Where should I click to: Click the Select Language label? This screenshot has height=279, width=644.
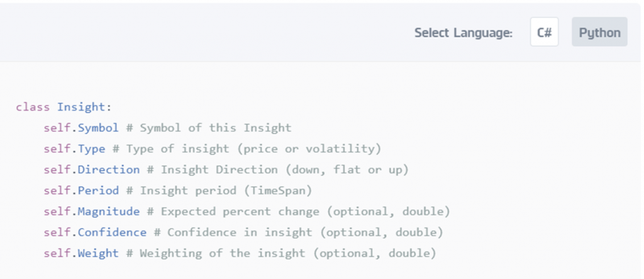coord(464,33)
